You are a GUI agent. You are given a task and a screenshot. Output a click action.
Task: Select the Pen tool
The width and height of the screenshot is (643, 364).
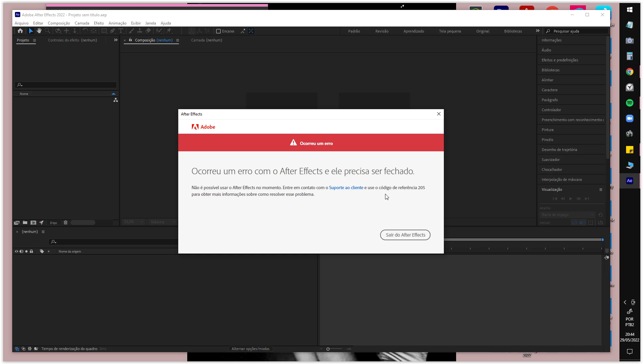pos(113,31)
